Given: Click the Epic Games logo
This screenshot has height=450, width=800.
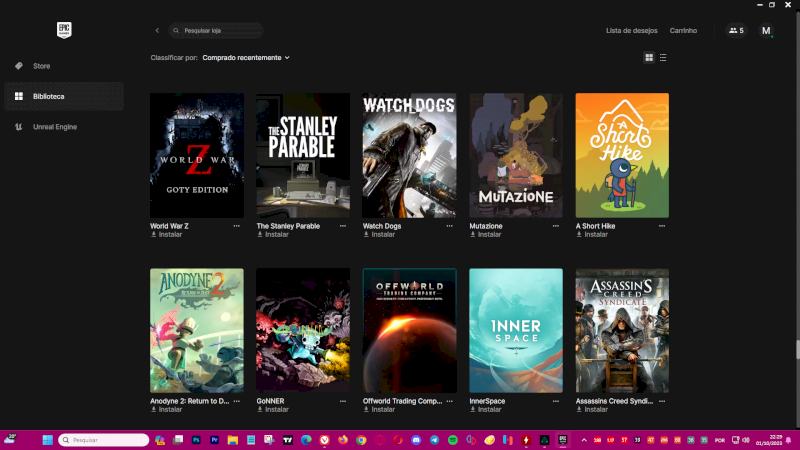Looking at the screenshot, I should [x=64, y=30].
